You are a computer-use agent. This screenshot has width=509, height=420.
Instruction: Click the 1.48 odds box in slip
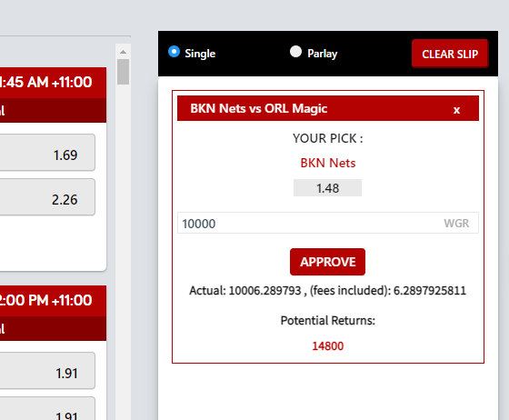point(327,188)
